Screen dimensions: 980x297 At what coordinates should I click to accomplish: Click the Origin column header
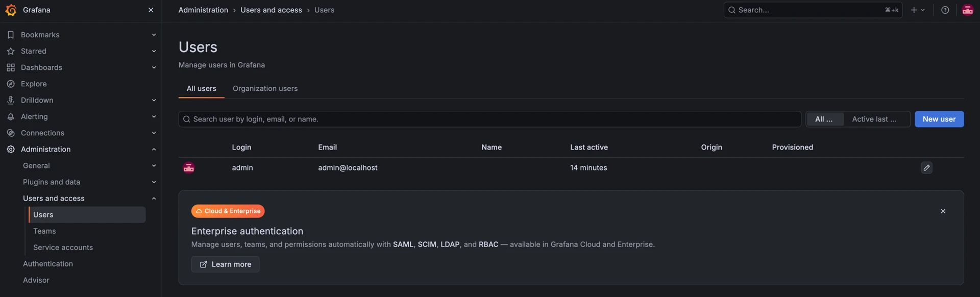coord(712,147)
